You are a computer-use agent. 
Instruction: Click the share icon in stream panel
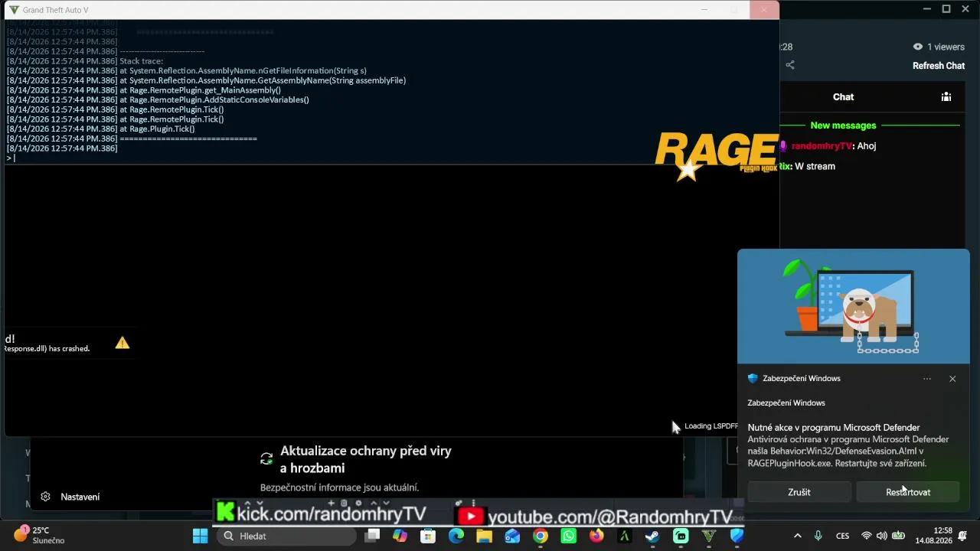click(x=790, y=66)
